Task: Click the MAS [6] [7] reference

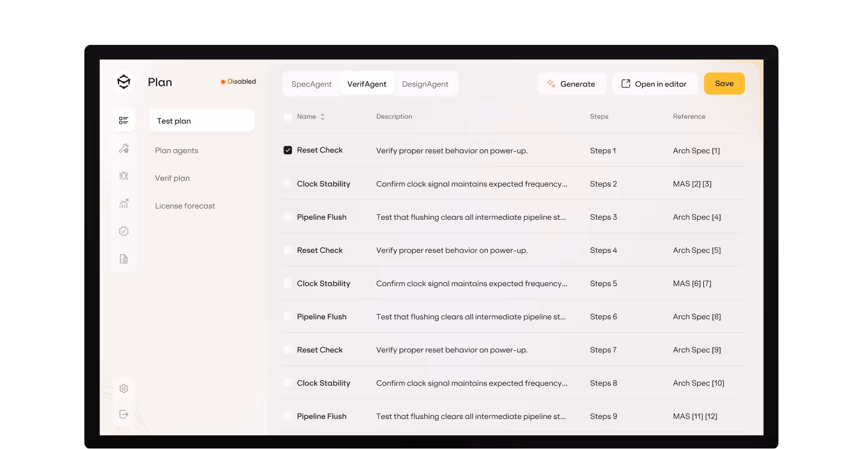Action: tap(692, 283)
